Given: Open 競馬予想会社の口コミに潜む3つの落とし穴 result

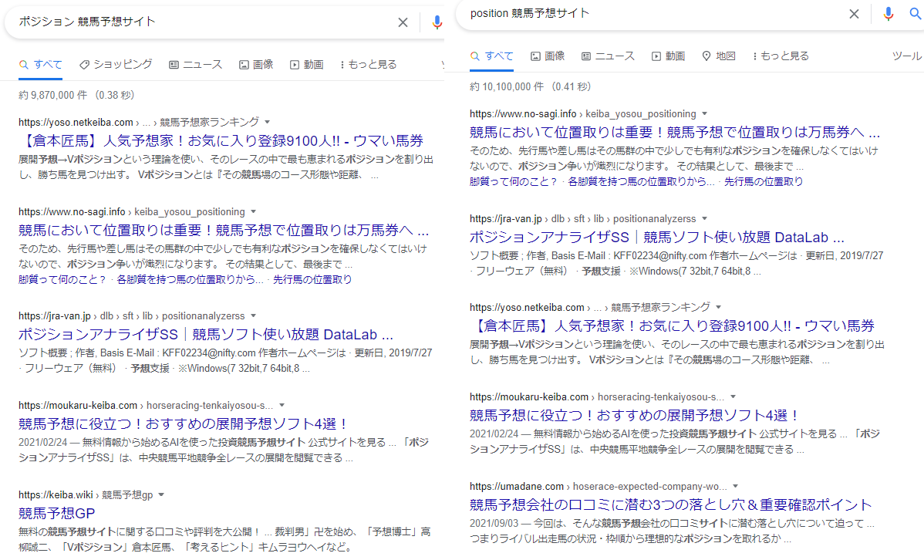Looking at the screenshot, I should 670,505.
